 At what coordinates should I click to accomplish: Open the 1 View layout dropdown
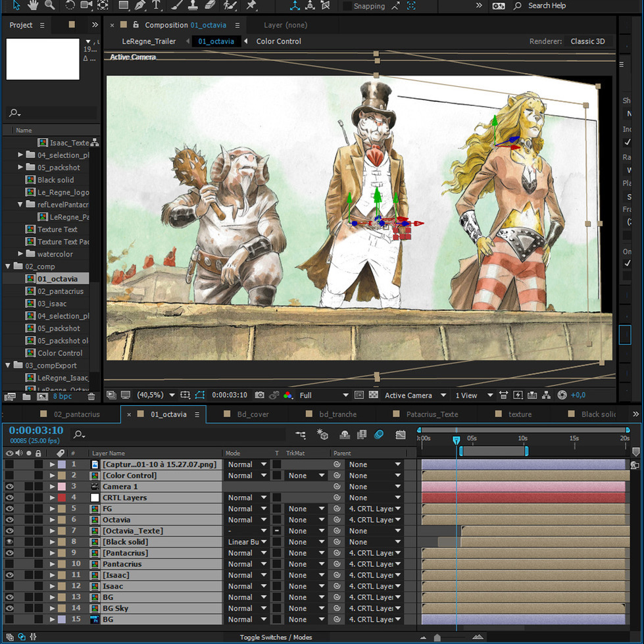coord(474,395)
